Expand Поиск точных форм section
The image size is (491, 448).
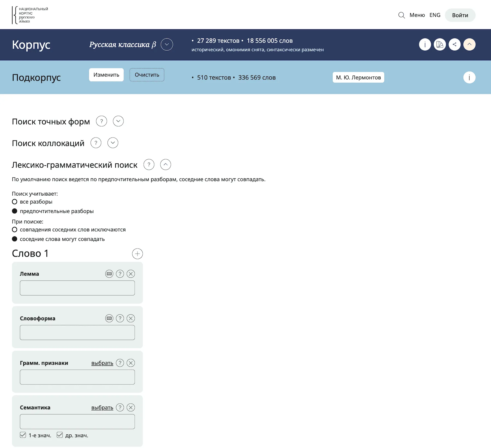[118, 121]
